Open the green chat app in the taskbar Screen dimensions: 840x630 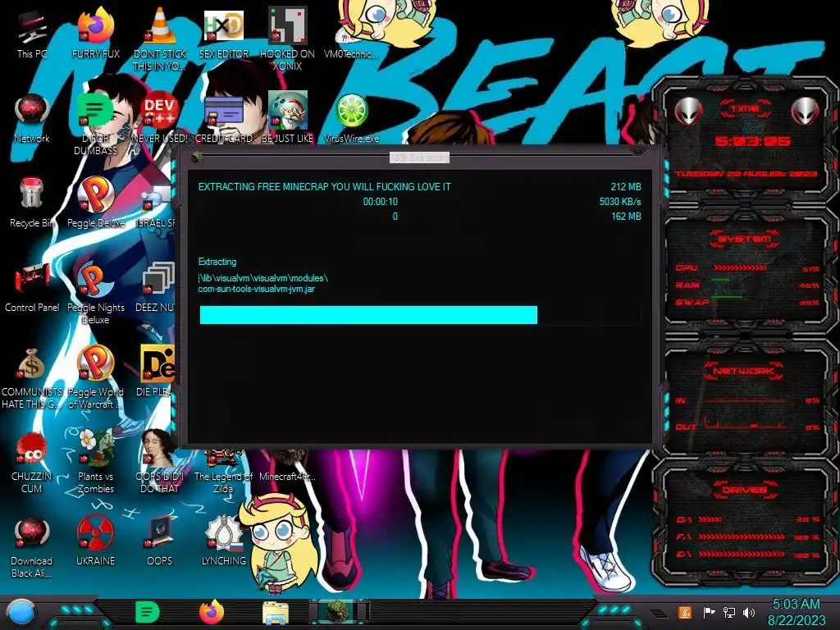coord(148,612)
